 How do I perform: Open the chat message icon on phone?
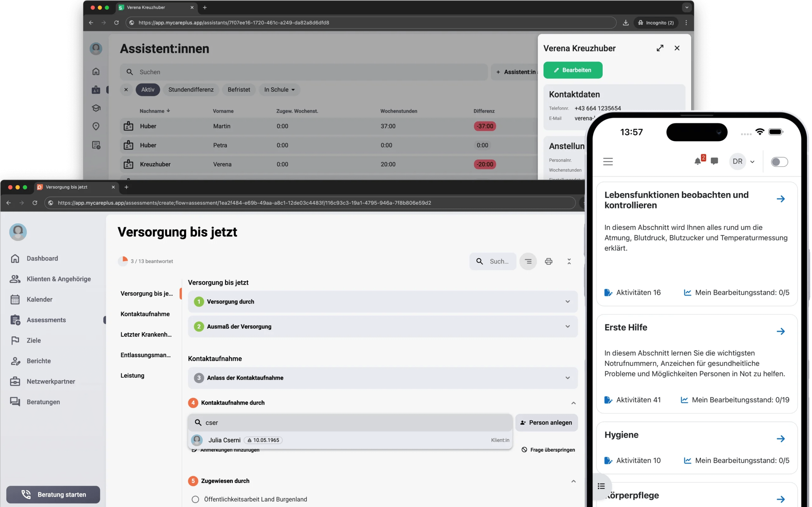pyautogui.click(x=714, y=161)
